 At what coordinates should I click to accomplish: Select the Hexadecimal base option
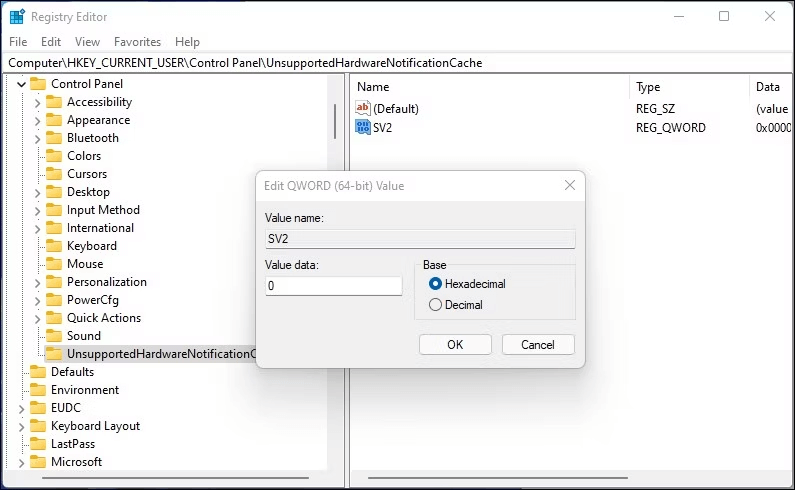(x=435, y=284)
